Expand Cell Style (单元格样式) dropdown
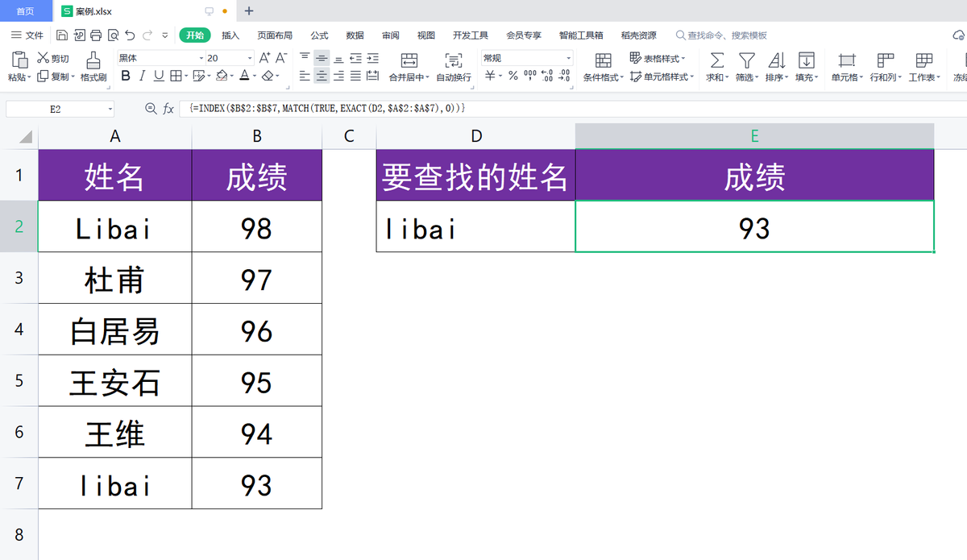This screenshot has height=560, width=967. pyautogui.click(x=692, y=77)
